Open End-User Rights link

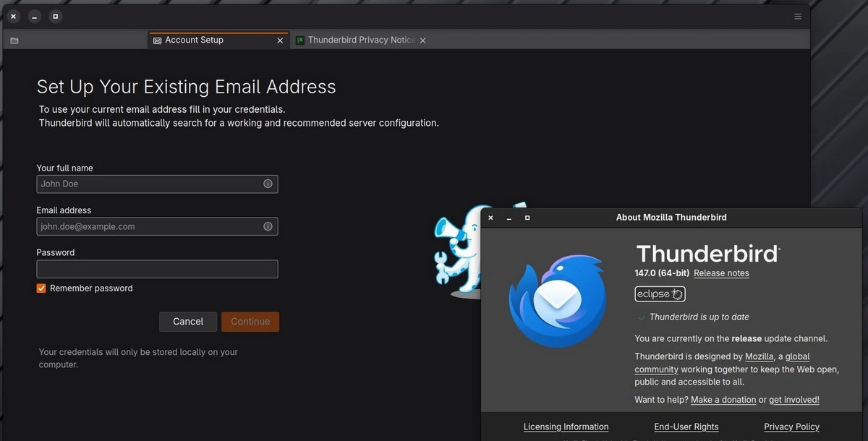(x=686, y=427)
